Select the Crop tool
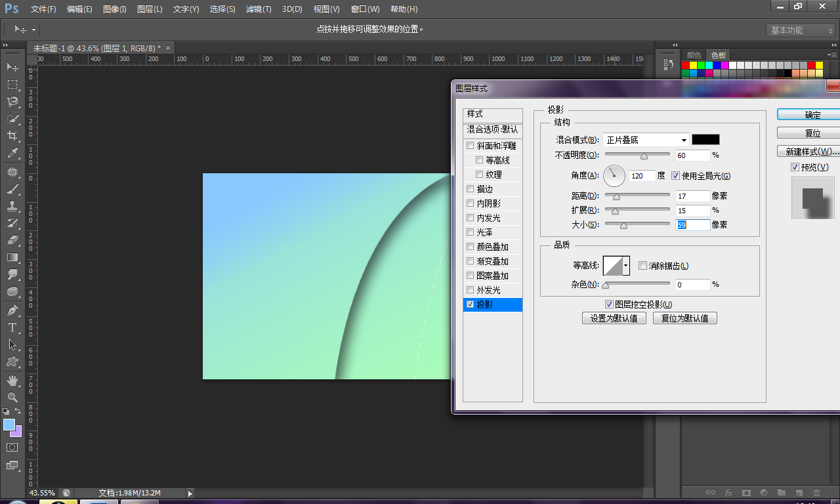Screen dimensions: 840x504 pos(12,136)
